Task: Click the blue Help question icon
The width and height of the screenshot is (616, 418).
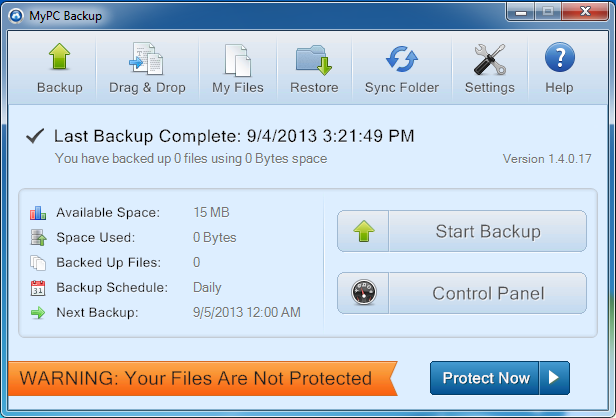Action: tap(559, 57)
